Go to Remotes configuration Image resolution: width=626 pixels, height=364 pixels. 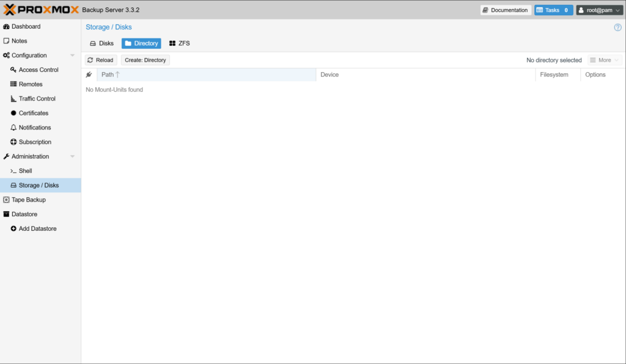pyautogui.click(x=30, y=84)
